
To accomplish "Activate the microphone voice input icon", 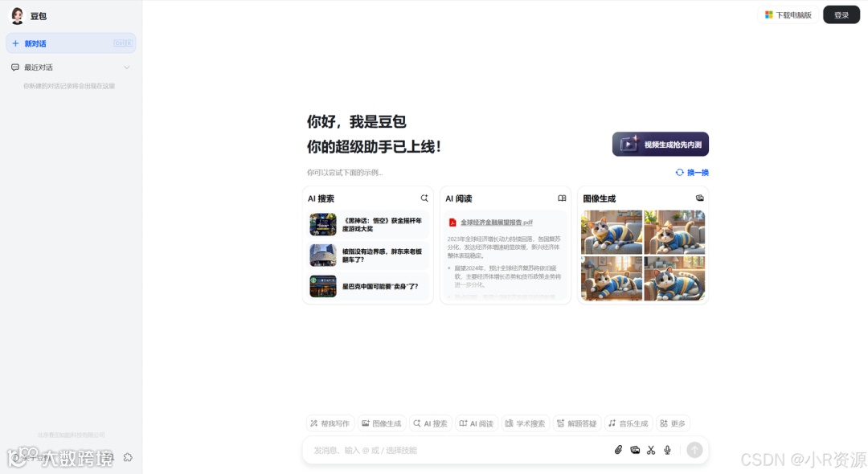I will pos(667,450).
